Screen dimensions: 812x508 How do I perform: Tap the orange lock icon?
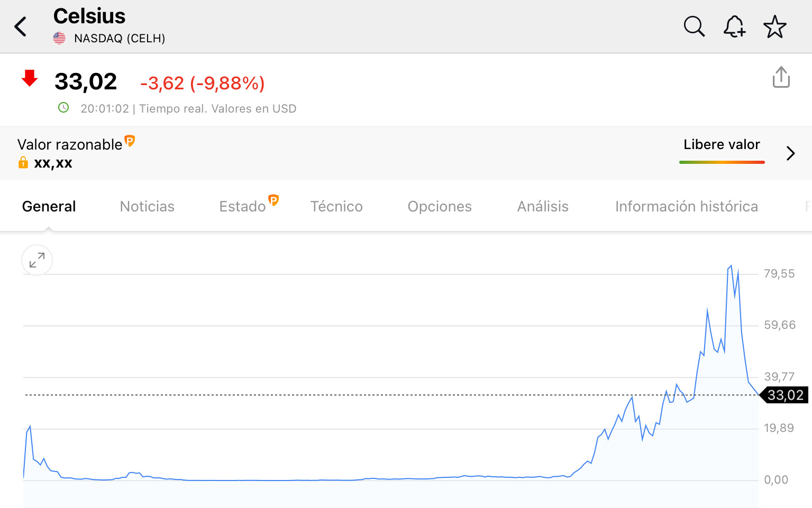(x=23, y=162)
